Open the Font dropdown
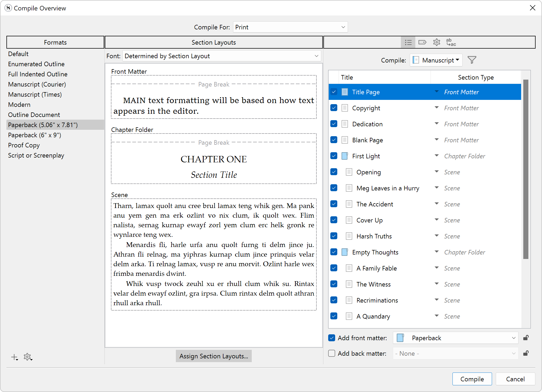 coord(221,56)
